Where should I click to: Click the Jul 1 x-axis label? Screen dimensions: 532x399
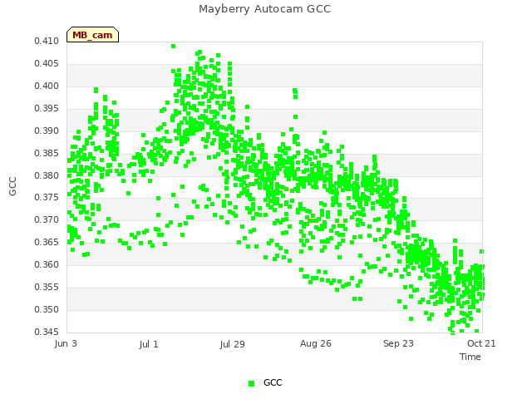149,344
